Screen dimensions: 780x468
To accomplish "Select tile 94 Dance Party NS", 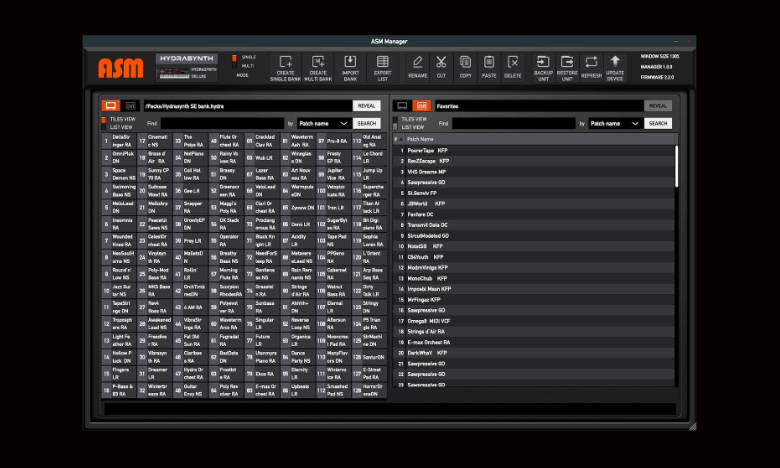I will click(x=298, y=357).
